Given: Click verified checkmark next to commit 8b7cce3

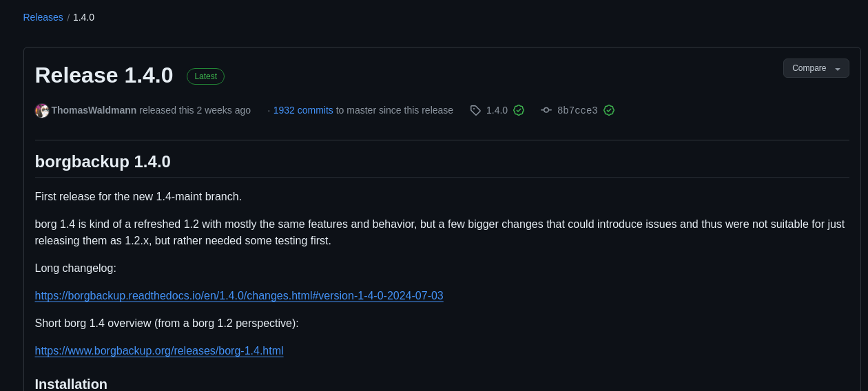Looking at the screenshot, I should pyautogui.click(x=609, y=110).
